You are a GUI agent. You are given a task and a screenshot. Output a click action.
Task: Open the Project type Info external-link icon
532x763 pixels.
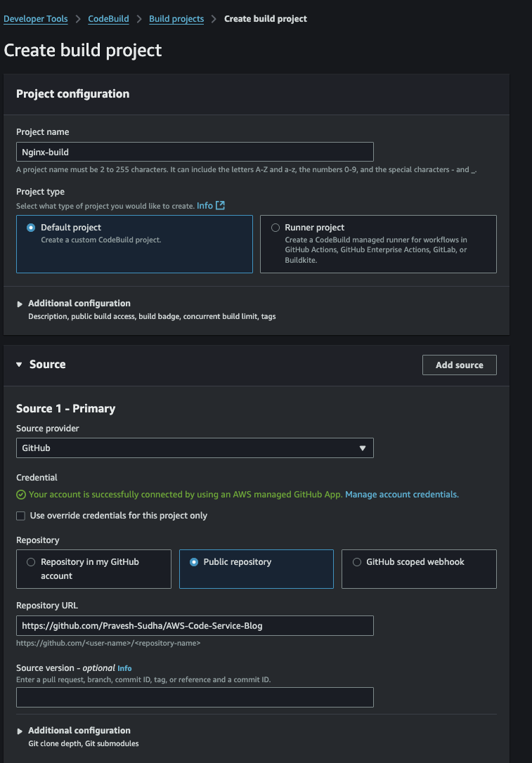(x=220, y=205)
